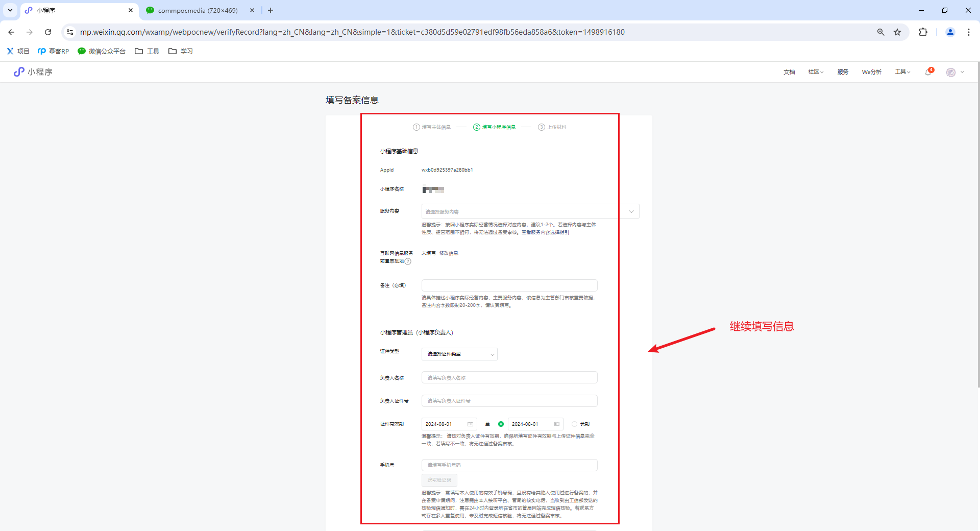Click the Appid value wxb0d925397a280bb1
Screen dimensions: 980x531
(x=447, y=170)
